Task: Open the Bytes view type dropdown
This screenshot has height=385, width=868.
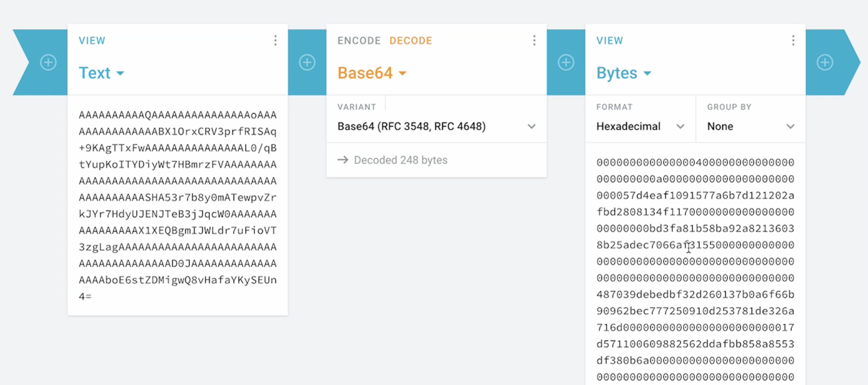Action: click(x=624, y=73)
